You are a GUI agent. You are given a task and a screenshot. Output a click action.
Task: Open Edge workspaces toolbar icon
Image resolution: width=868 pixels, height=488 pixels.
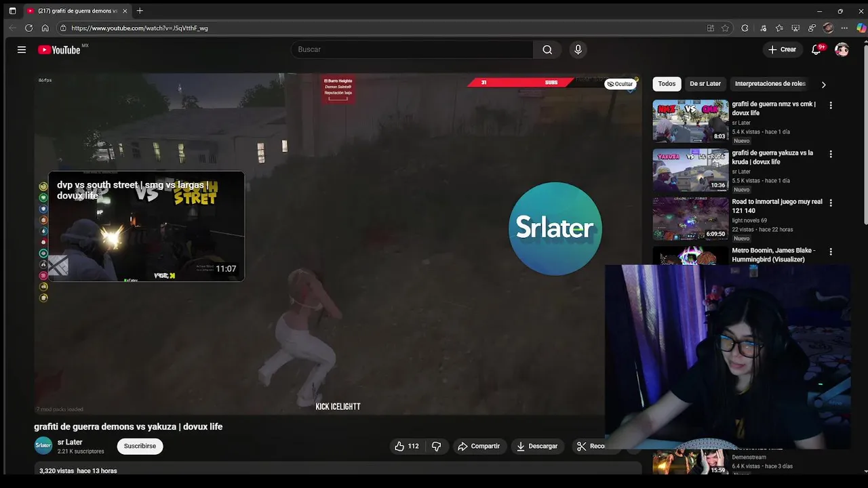(812, 28)
